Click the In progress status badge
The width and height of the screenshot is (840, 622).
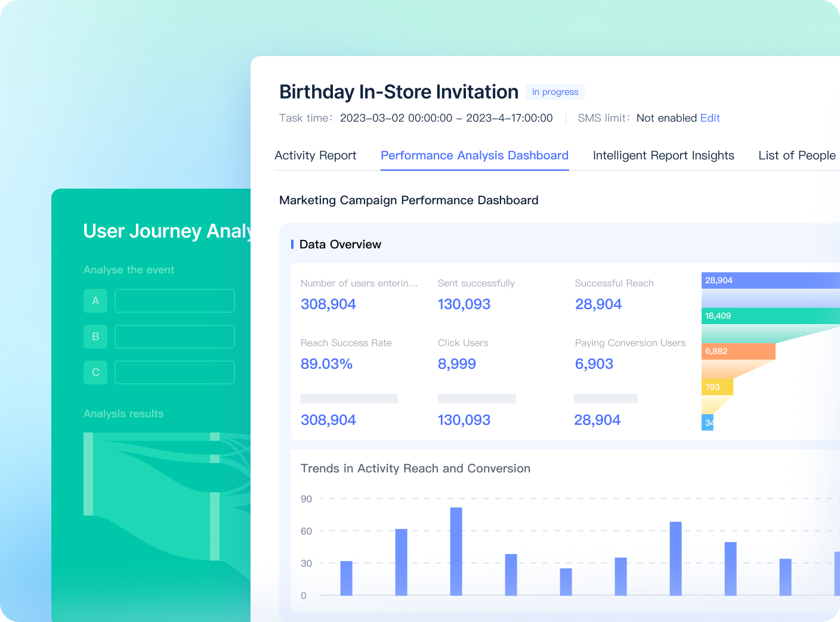point(555,92)
